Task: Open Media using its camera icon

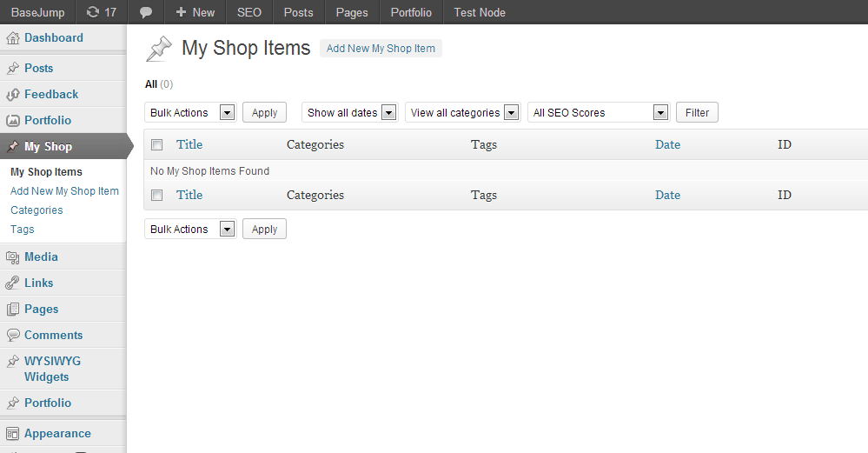Action: click(x=13, y=257)
